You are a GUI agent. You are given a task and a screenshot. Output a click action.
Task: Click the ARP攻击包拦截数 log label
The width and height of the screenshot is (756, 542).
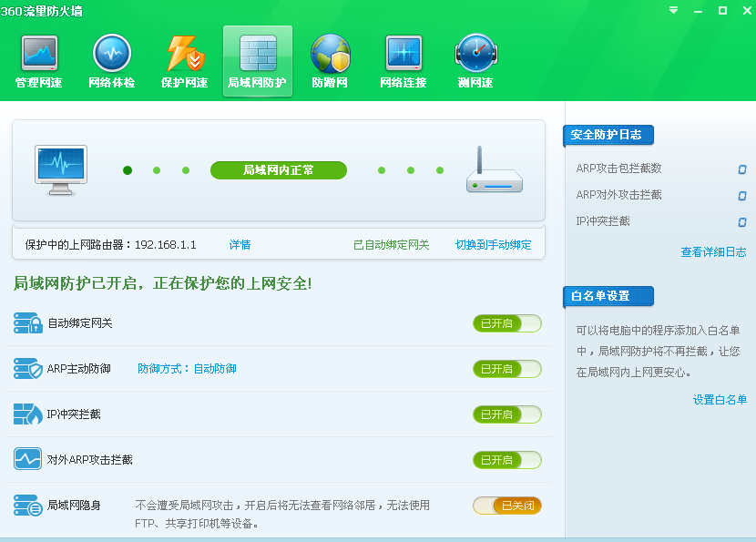click(x=618, y=169)
